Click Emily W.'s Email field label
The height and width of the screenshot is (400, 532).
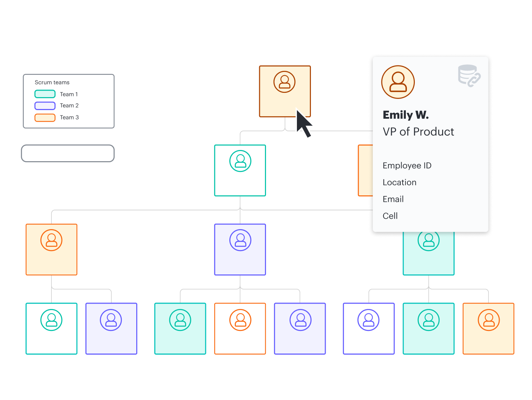pos(393,199)
